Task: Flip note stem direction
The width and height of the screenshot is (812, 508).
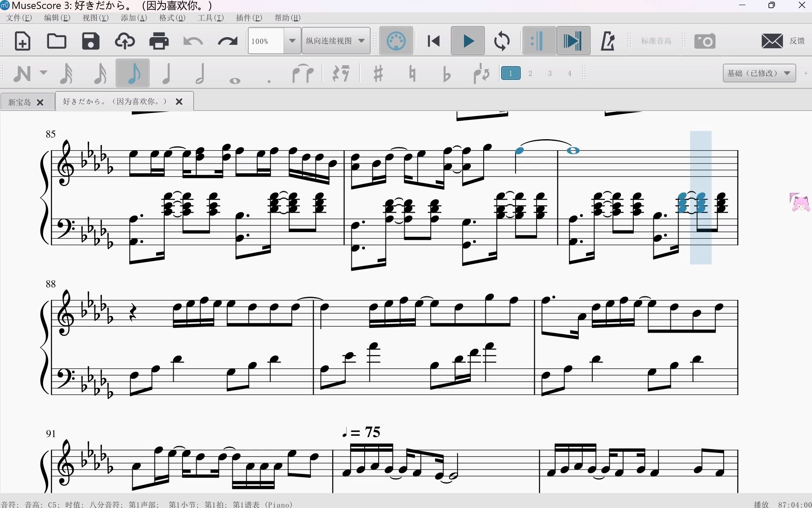Action: click(x=481, y=73)
